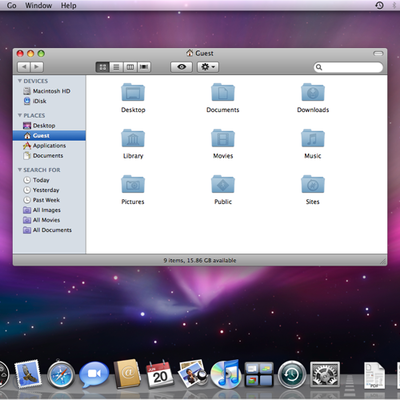Launch Mail from the Dock

coord(28,373)
